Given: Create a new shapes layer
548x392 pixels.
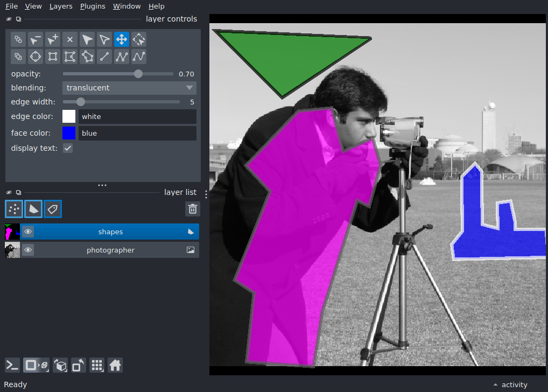Looking at the screenshot, I should pos(33,209).
